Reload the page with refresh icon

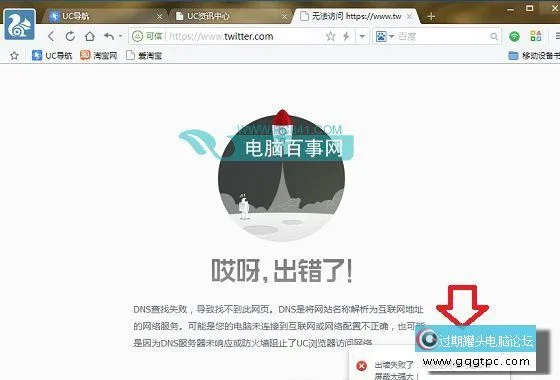pyautogui.click(x=70, y=36)
